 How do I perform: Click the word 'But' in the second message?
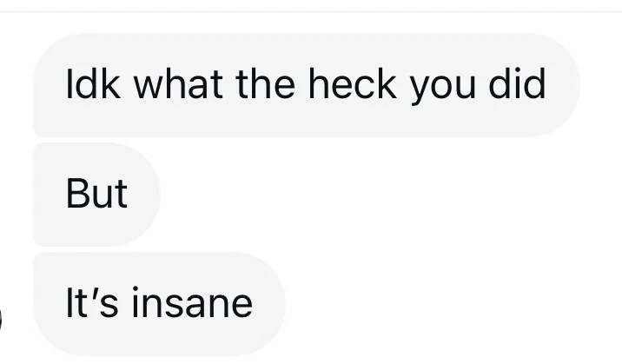point(96,194)
